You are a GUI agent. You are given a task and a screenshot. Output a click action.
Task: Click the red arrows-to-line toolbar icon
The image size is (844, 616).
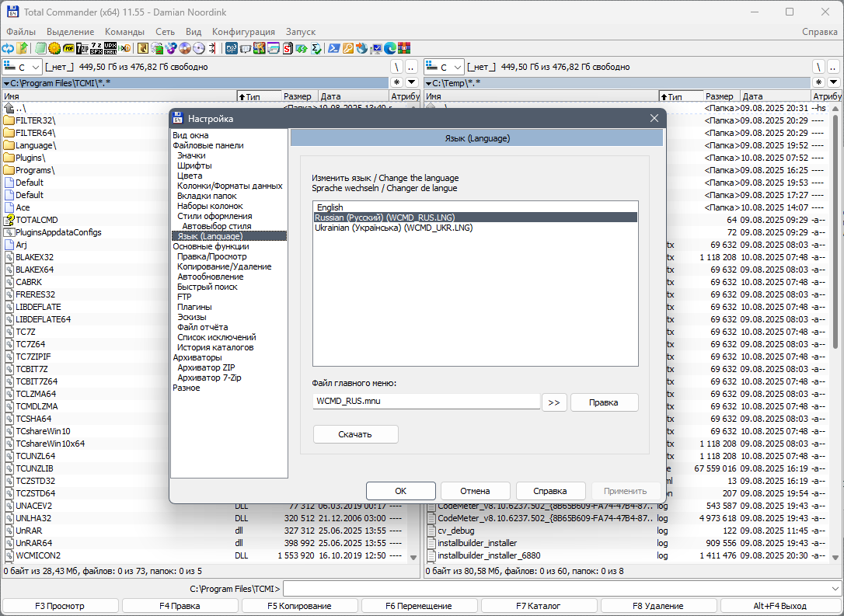click(x=212, y=48)
